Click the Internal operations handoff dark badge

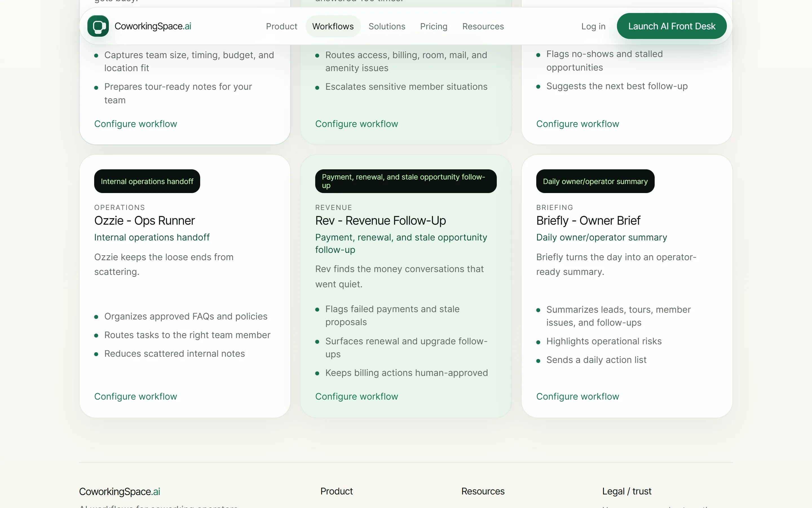tap(147, 181)
